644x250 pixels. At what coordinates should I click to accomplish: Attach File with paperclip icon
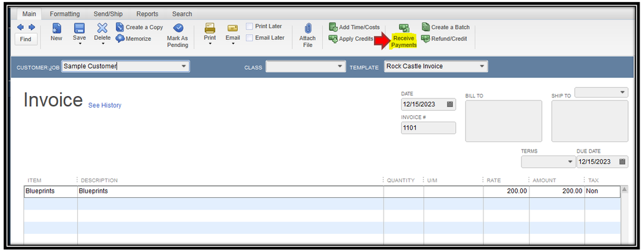tap(307, 35)
